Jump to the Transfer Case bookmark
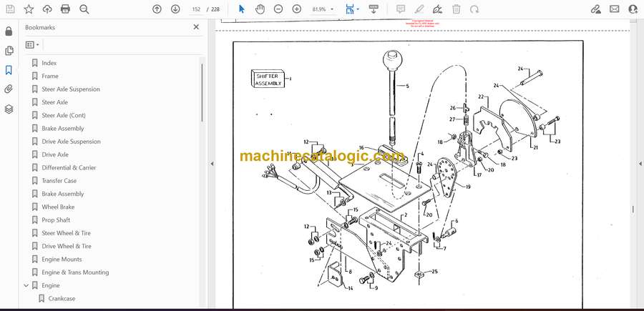Screen dimensions: 644x311 (59, 181)
